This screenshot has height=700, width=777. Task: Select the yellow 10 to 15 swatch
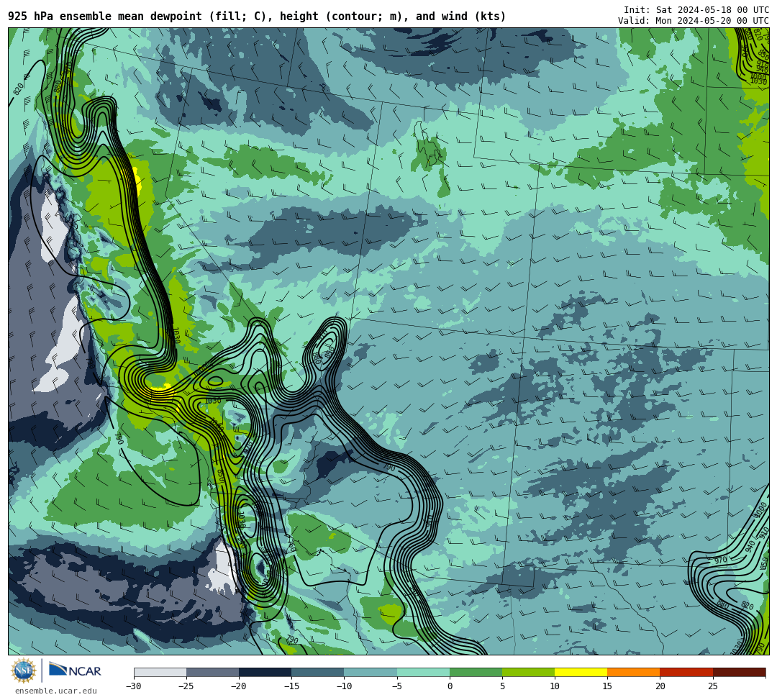point(581,672)
